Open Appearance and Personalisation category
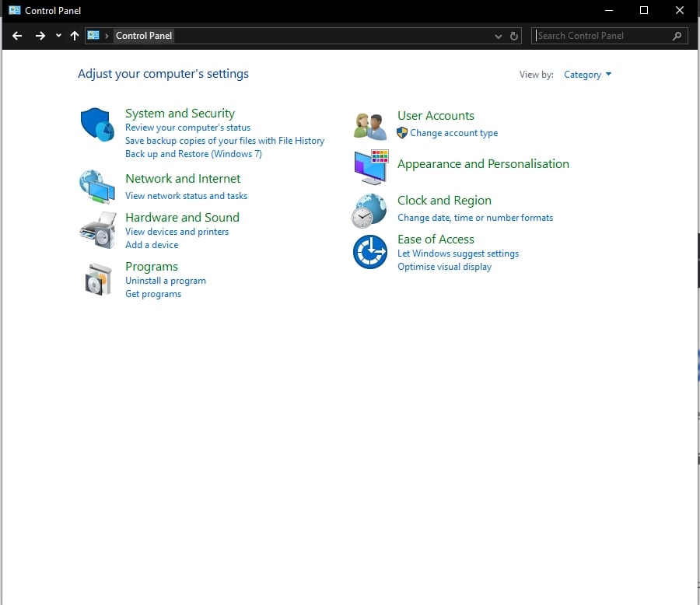Viewport: 700px width, 605px height. click(x=483, y=164)
